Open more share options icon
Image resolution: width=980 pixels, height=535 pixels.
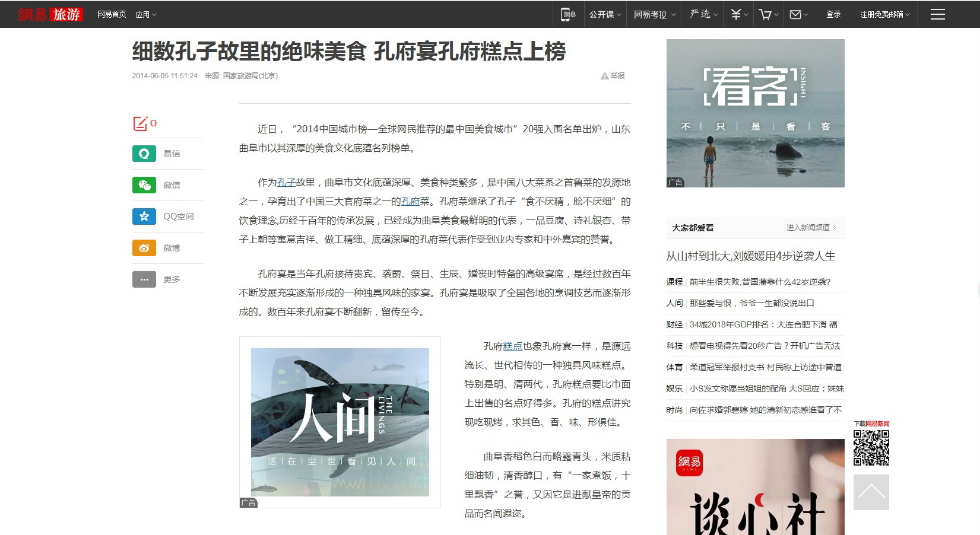pos(144,279)
